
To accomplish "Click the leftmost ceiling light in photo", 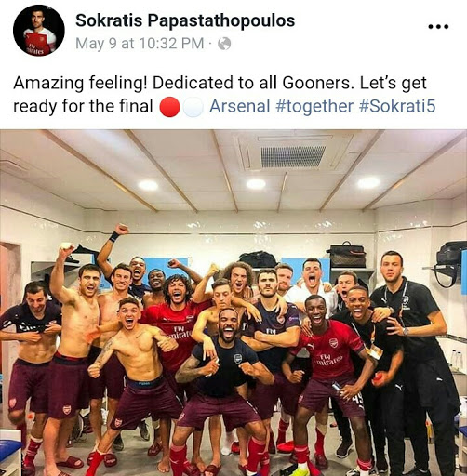I will coord(148,185).
